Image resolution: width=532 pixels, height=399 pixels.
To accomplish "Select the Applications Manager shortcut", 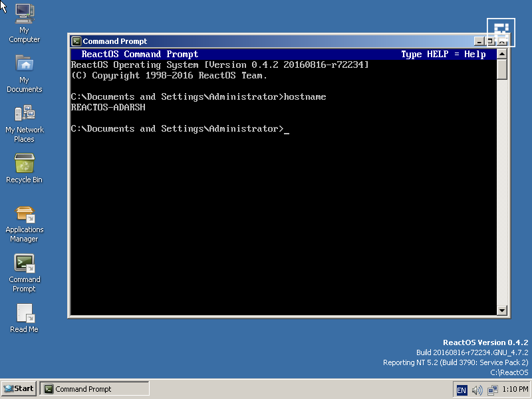I will 24,224.
